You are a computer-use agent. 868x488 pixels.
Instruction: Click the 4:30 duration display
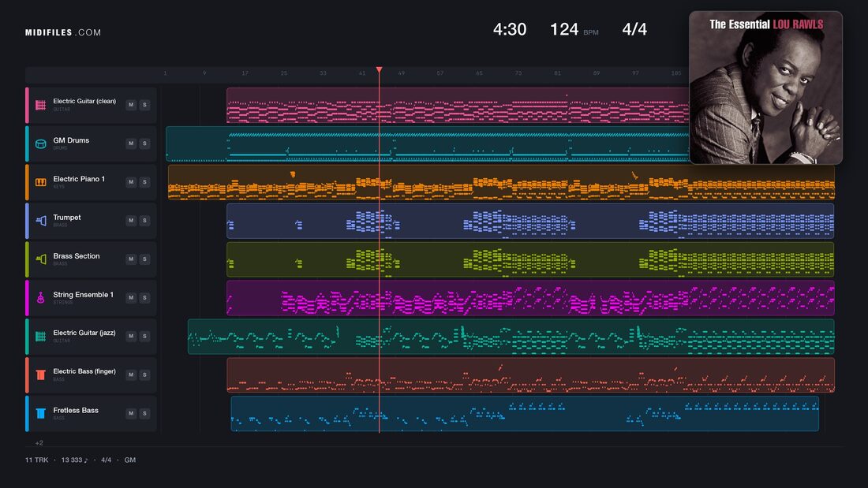click(510, 29)
